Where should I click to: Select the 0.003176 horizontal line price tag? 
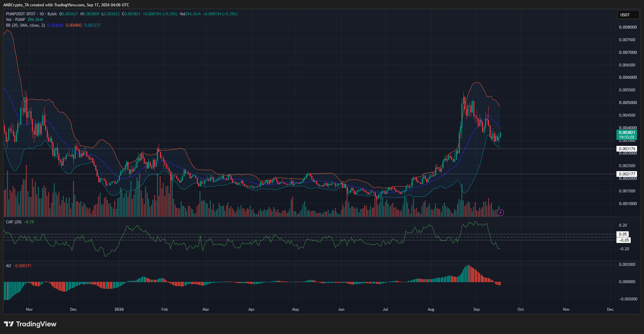pyautogui.click(x=627, y=149)
